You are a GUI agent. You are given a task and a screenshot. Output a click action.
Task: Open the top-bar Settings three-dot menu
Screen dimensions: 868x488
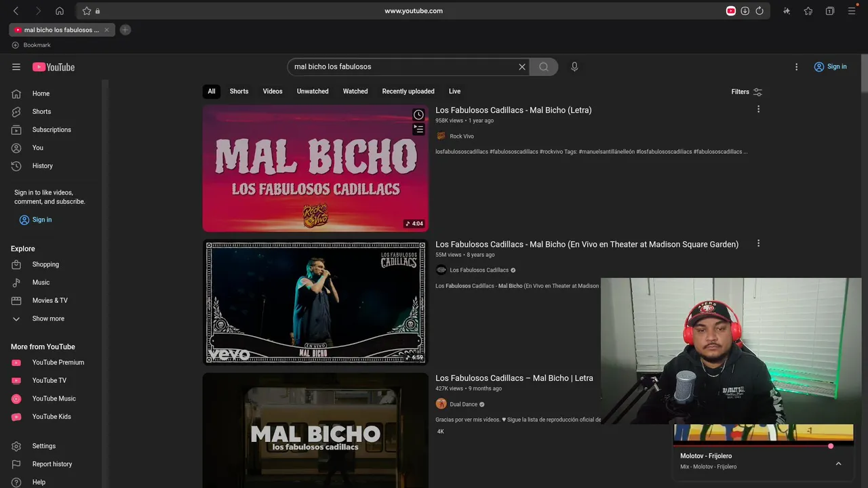[797, 67]
